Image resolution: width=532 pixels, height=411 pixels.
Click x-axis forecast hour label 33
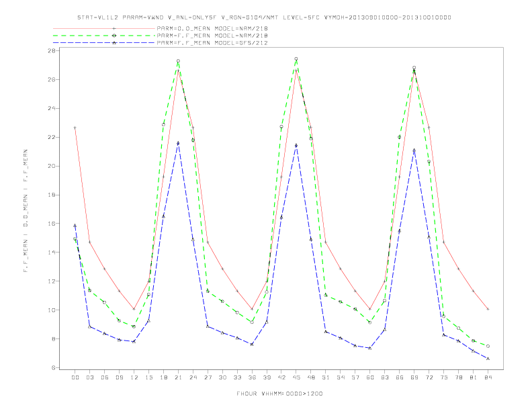(237, 377)
